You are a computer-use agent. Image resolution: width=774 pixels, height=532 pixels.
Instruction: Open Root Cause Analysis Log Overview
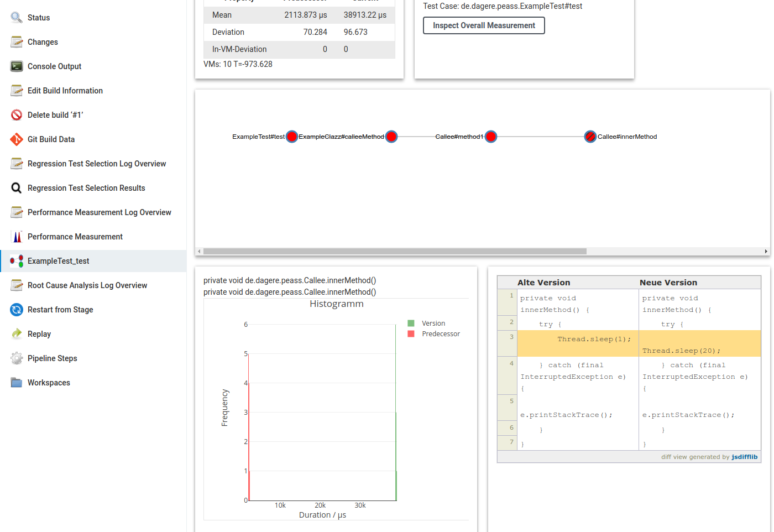click(87, 285)
